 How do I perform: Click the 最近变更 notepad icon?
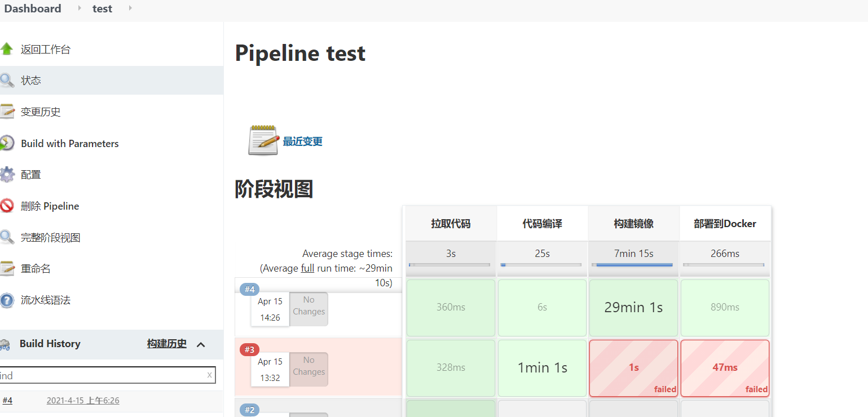pos(262,139)
